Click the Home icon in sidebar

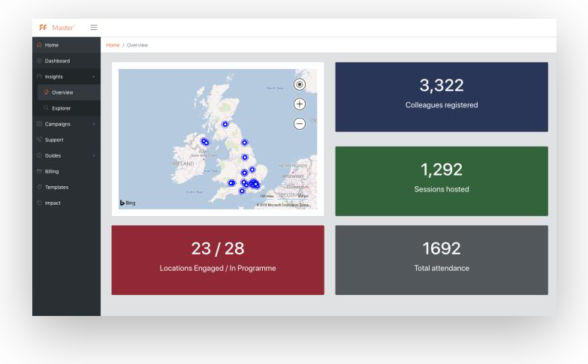pyautogui.click(x=39, y=45)
